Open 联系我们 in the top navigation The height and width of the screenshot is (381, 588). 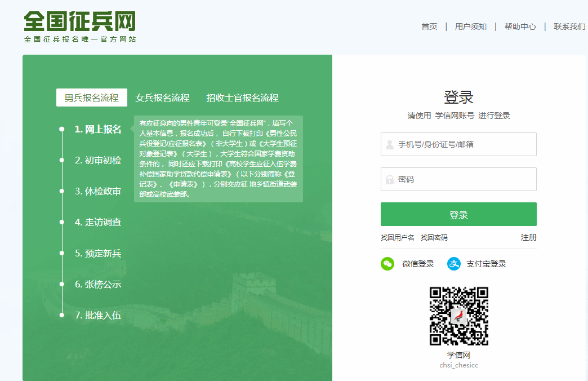click(569, 26)
